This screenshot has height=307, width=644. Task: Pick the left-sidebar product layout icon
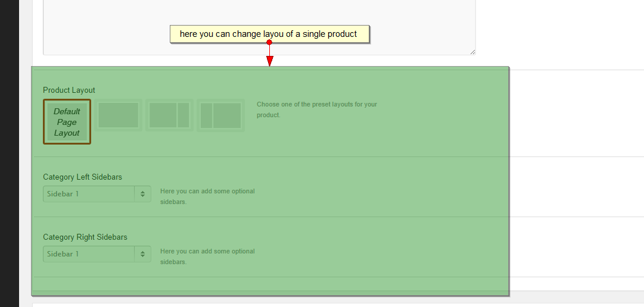pyautogui.click(x=220, y=115)
